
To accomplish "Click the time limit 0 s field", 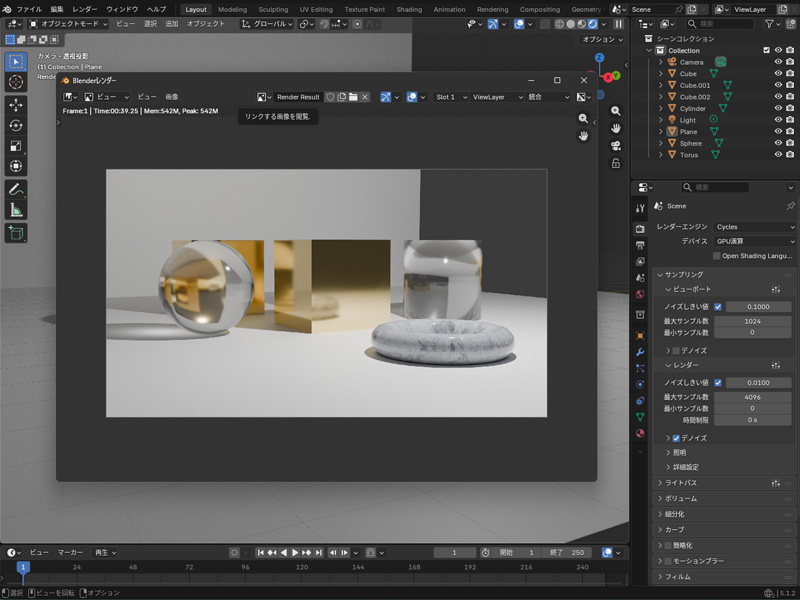I will 753,420.
